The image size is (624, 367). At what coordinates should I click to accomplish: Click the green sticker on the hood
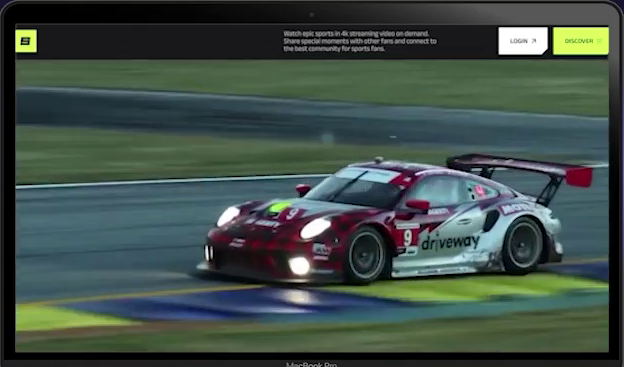[279, 207]
